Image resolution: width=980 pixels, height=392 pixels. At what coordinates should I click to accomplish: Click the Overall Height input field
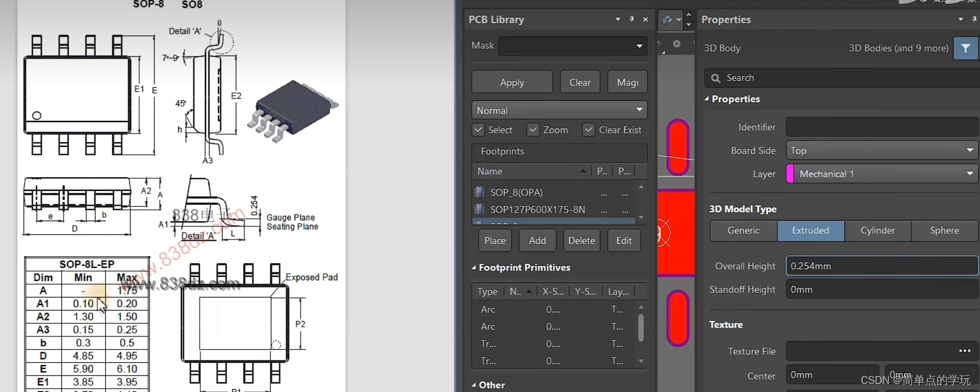pos(882,266)
